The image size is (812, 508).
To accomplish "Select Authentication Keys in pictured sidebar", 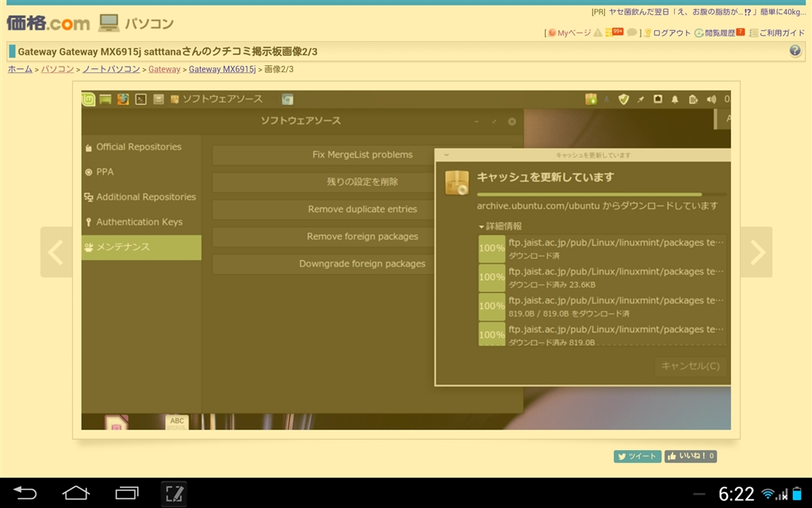I will click(141, 222).
